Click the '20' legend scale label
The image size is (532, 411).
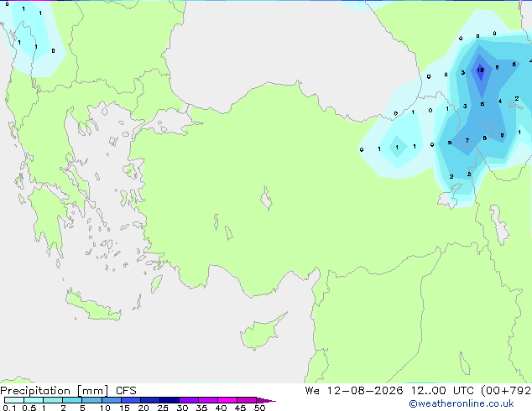click(143, 408)
